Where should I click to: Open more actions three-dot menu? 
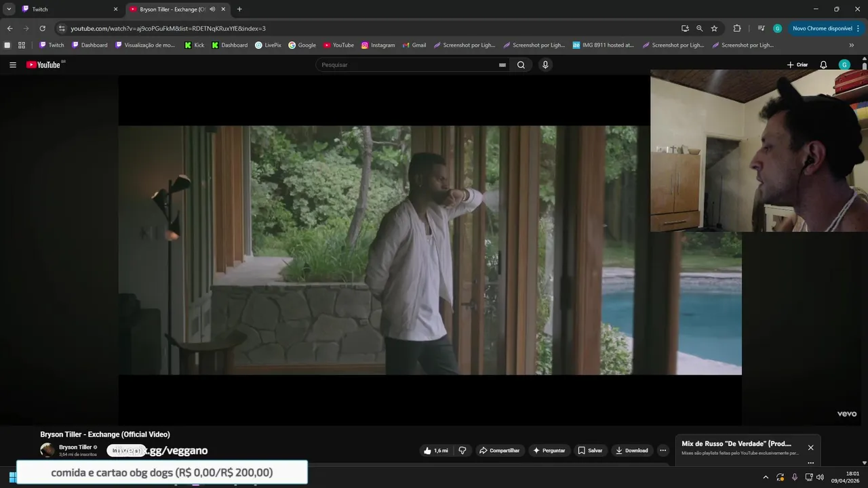point(663,451)
